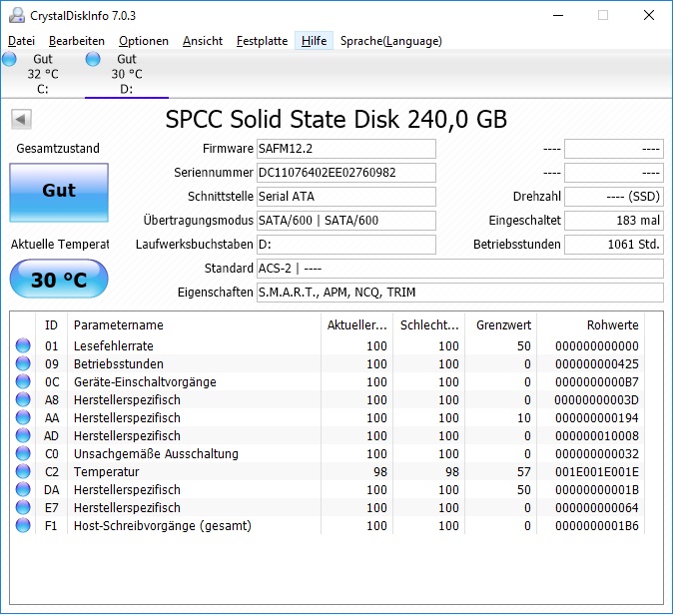This screenshot has height=616, width=675.
Task: Select the D: drive tab showing 30 °C
Action: pyautogui.click(x=127, y=74)
